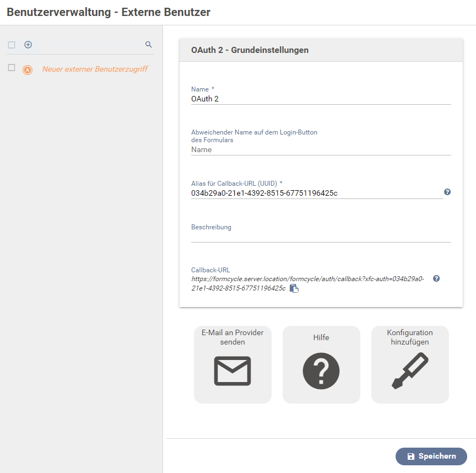Click the Callback-URL link text

coord(307,283)
